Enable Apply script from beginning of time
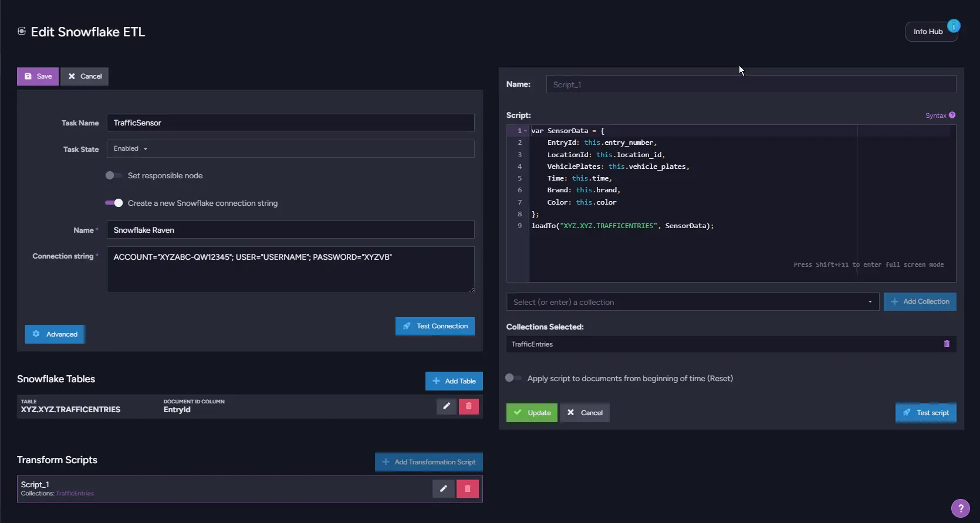The image size is (980, 523). click(513, 378)
